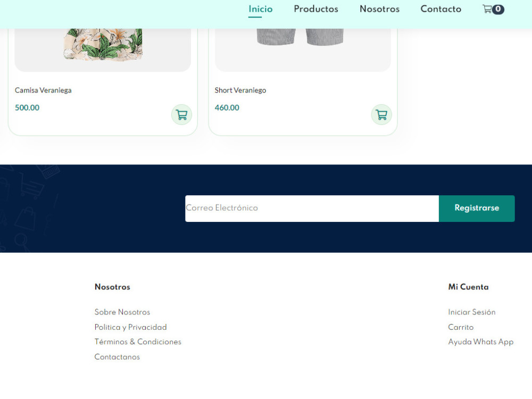Viewport: 532px width, 399px height.
Task: Focus the Correo Electrónico field
Action: 312,209
